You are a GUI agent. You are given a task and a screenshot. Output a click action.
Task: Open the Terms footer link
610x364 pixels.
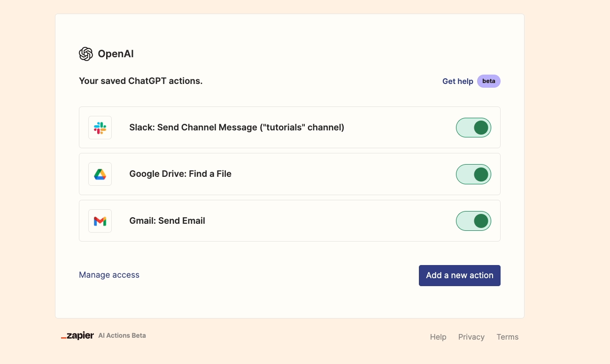coord(508,337)
